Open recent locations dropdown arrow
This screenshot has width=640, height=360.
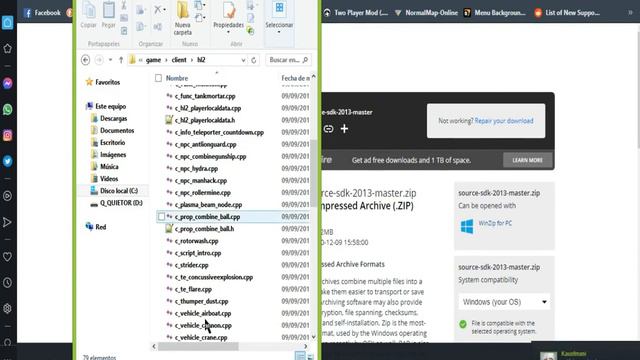110,60
